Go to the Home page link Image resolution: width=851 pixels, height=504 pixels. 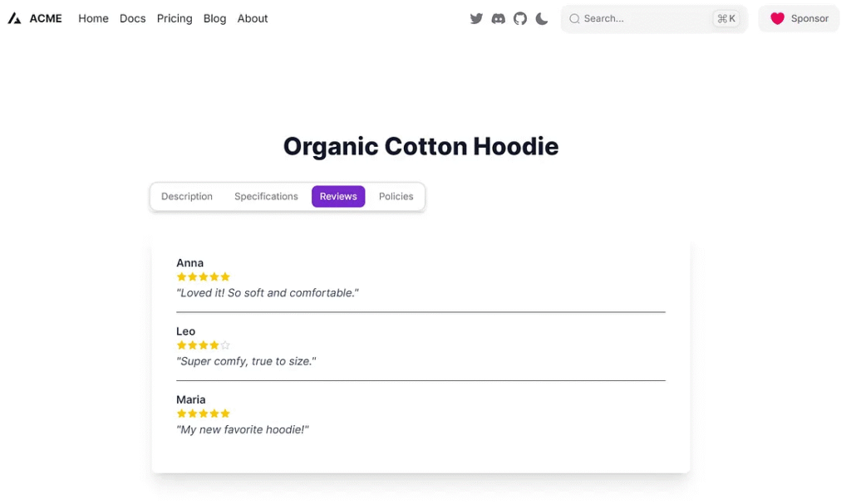tap(93, 18)
